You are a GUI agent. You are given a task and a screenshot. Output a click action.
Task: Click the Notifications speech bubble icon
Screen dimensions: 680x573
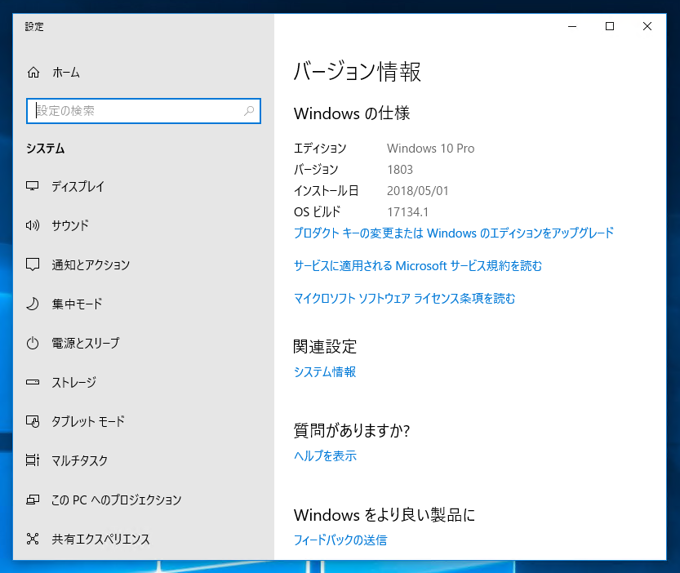[x=33, y=265]
